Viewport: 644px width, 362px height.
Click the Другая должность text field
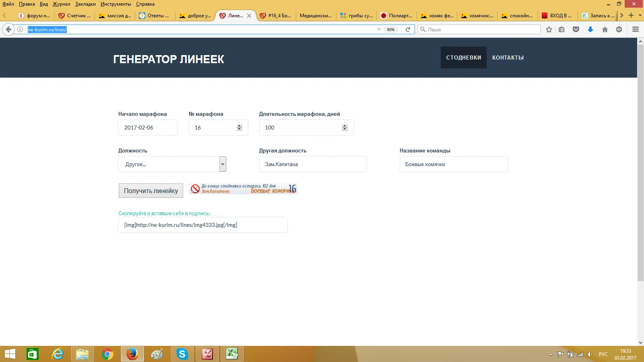pyautogui.click(x=313, y=164)
